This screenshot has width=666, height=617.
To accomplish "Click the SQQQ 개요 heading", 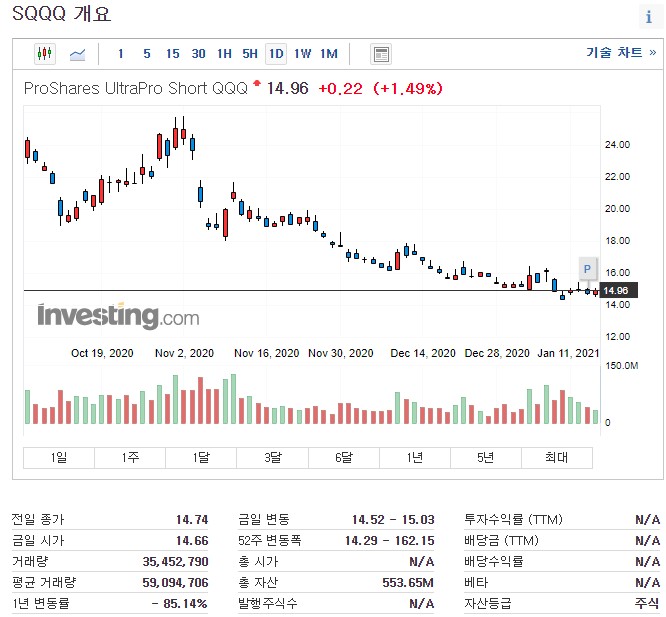I will coord(62,14).
